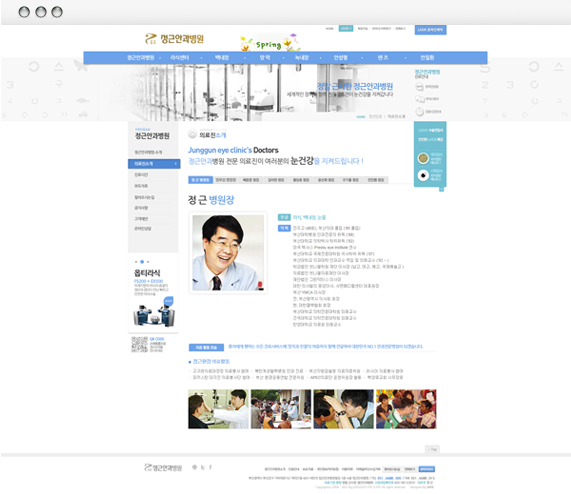This screenshot has width=571, height=494.
Task: Select the 정근 병원장 doctor tab
Action: tap(200, 180)
